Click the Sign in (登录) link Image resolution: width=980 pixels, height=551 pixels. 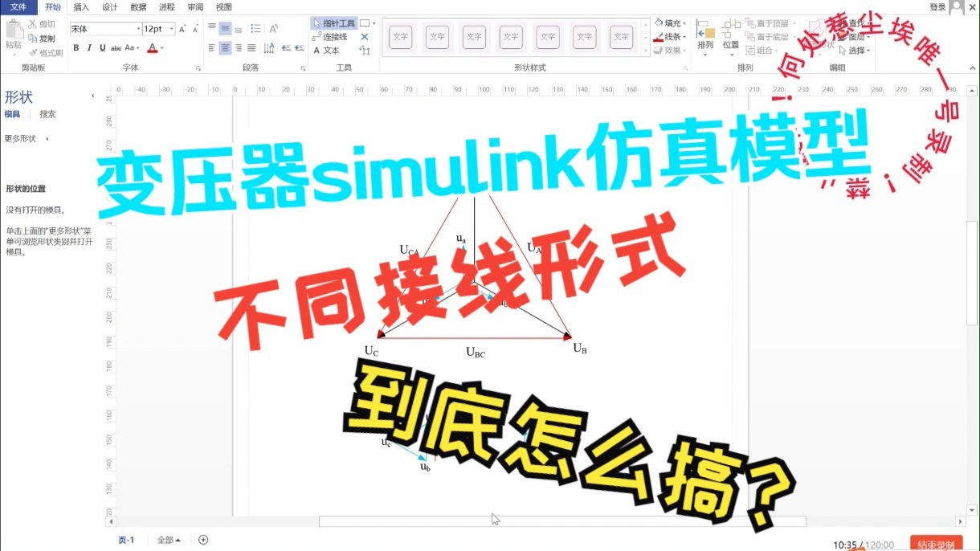(937, 6)
